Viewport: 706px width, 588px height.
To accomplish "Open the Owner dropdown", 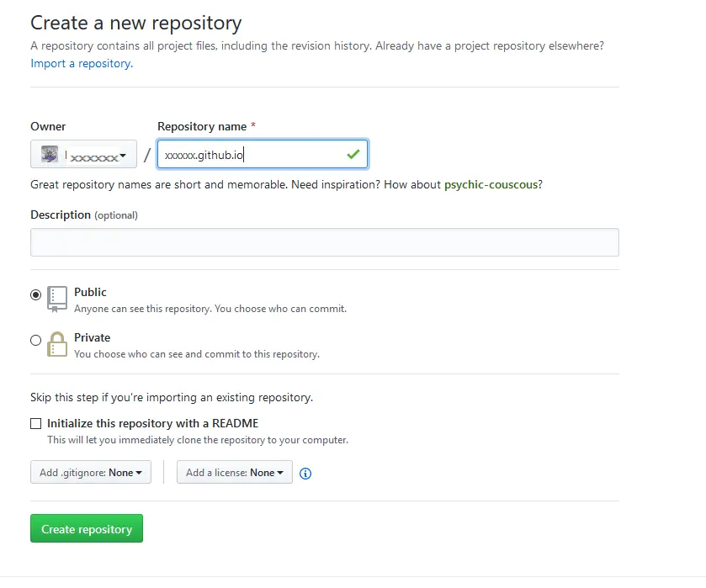I will click(x=84, y=155).
